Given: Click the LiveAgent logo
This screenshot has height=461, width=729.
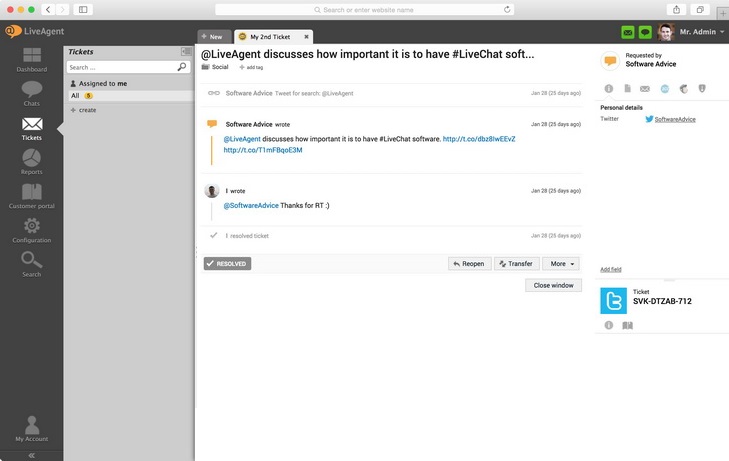Looking at the screenshot, I should [x=34, y=31].
